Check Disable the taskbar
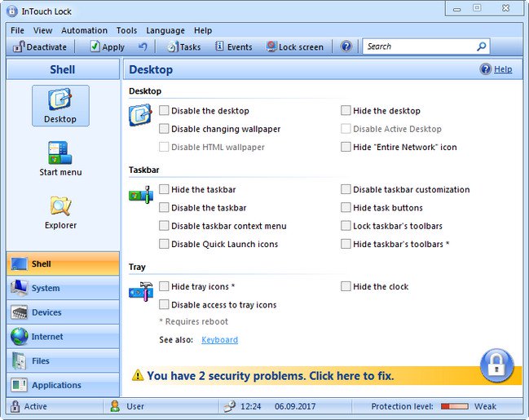The image size is (529, 420). (164, 207)
